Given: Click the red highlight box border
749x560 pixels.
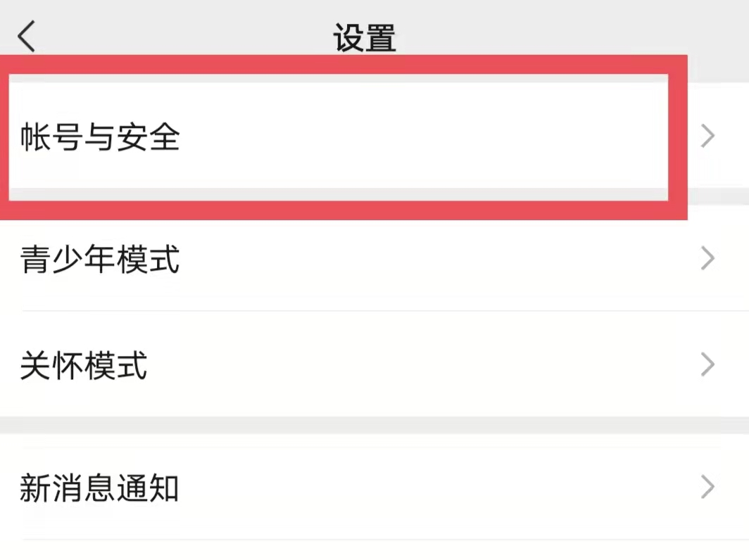Looking at the screenshot, I should [x=352, y=65].
